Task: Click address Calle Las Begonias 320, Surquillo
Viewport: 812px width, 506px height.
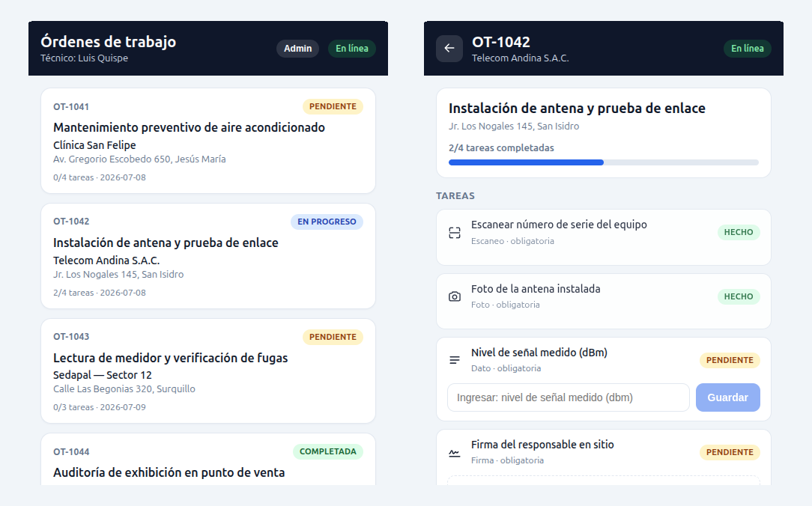Action: 124,389
